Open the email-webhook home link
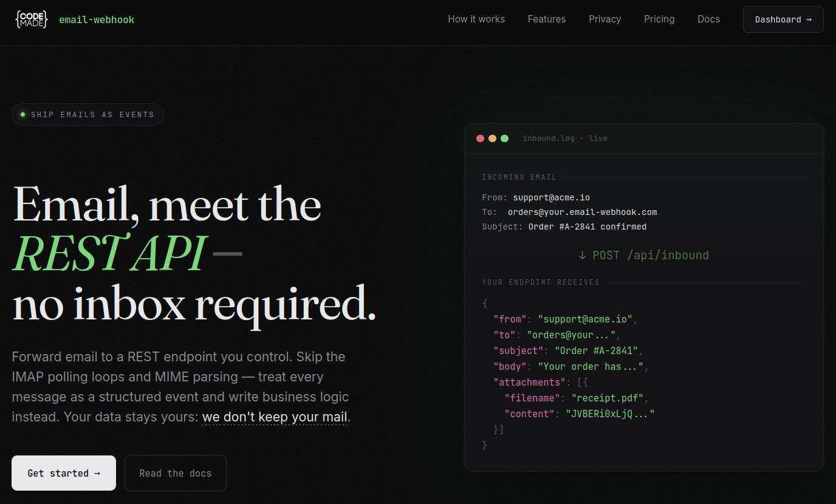The image size is (836, 504). tap(97, 19)
